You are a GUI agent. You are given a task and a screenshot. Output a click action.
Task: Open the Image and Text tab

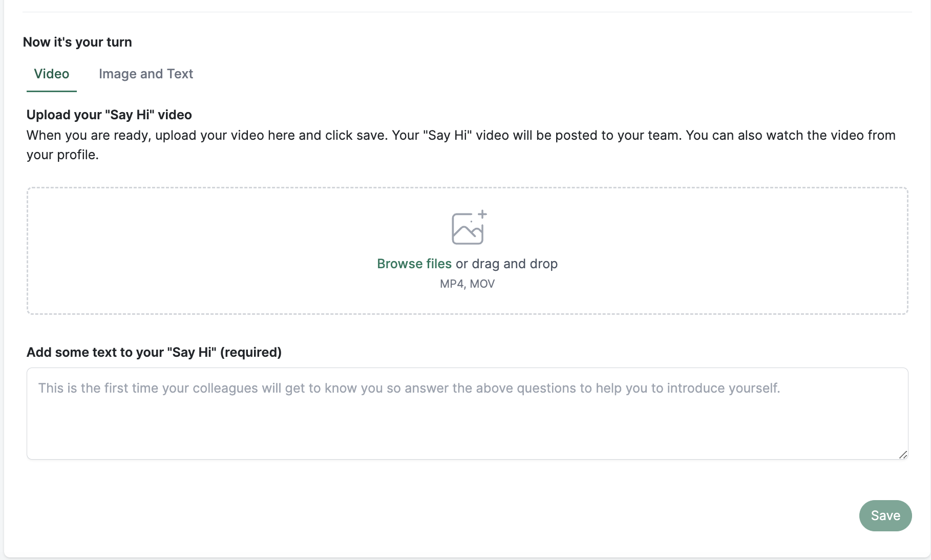146,74
